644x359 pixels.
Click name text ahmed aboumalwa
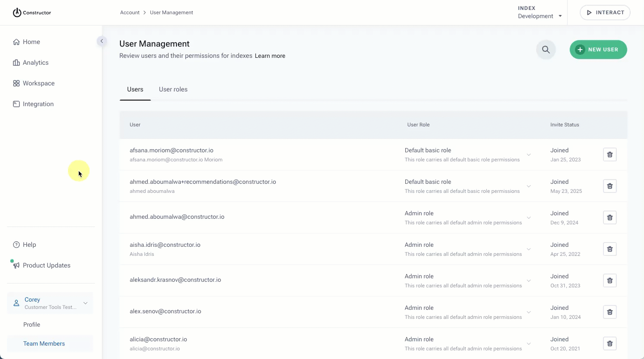[152, 191]
